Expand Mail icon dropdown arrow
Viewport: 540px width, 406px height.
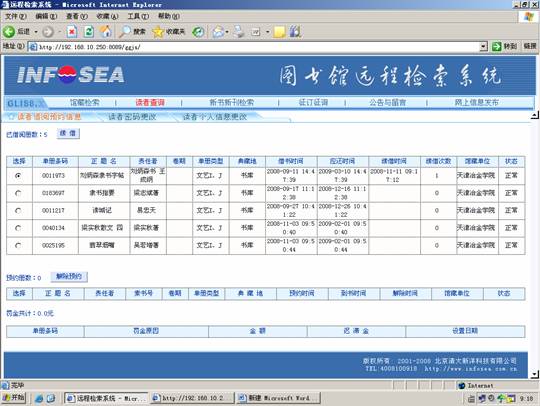[227, 32]
